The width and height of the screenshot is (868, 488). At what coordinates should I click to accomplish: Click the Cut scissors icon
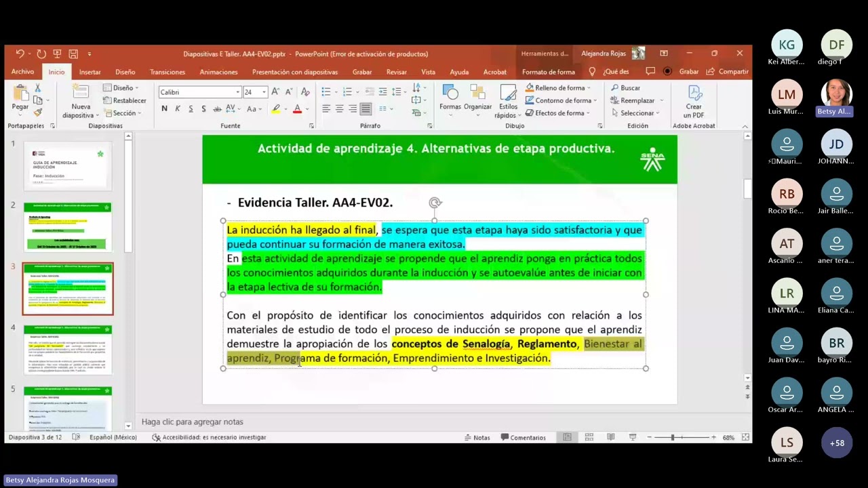37,88
